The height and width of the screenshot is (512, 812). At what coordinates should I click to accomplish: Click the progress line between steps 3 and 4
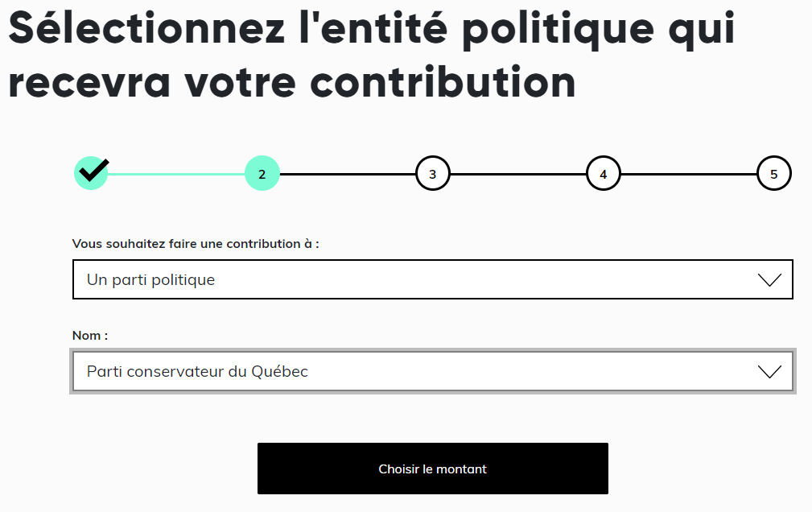click(x=517, y=174)
